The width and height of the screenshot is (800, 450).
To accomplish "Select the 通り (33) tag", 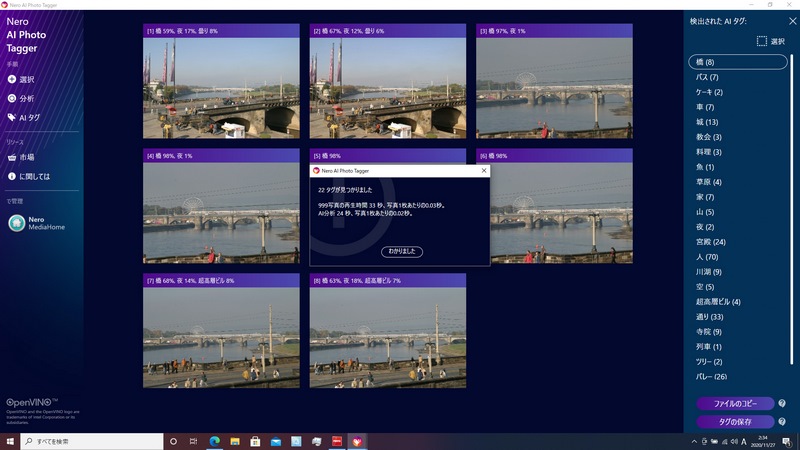I will [x=710, y=316].
